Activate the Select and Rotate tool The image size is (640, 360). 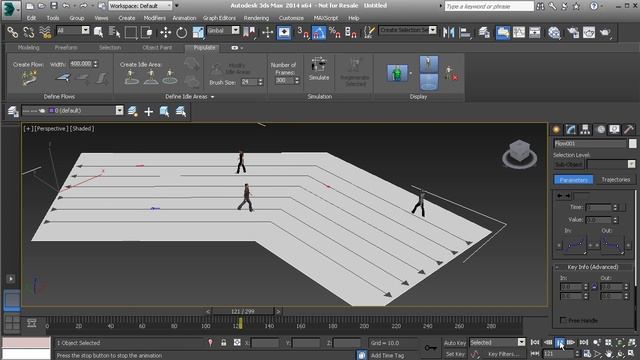pyautogui.click(x=181, y=32)
